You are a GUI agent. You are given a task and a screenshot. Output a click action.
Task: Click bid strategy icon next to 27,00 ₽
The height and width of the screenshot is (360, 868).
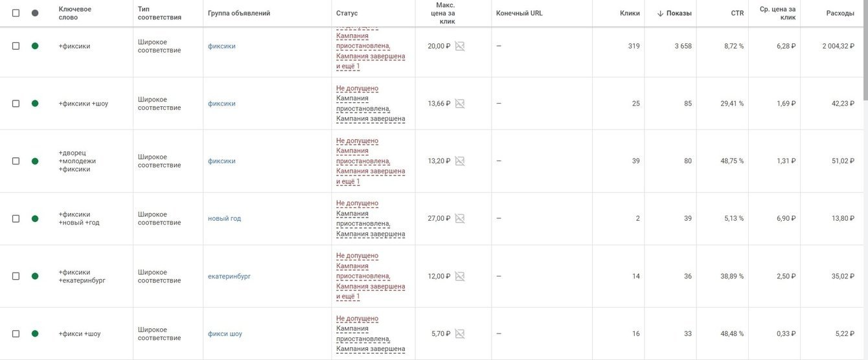[x=460, y=219]
